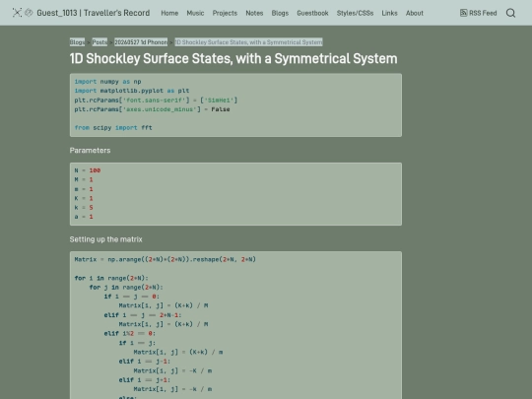Open the search magnifier icon
The image size is (532, 399).
(x=510, y=13)
